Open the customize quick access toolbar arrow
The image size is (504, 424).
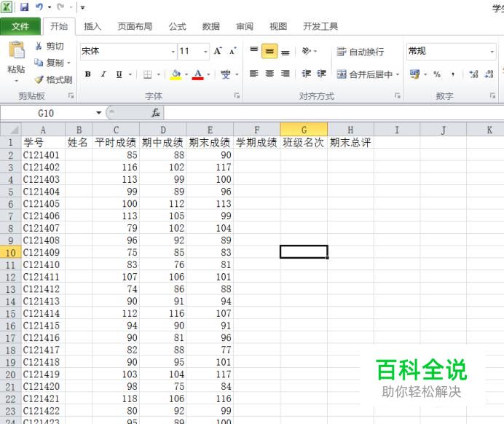coord(82,7)
